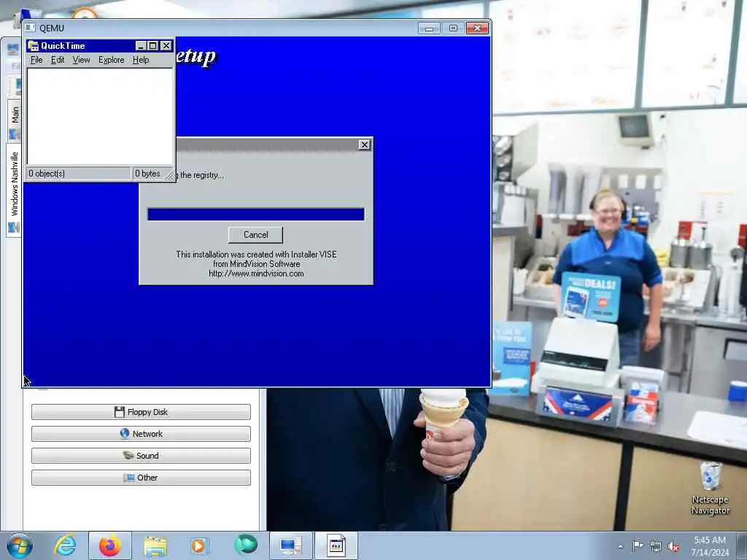Click the 0 object(s) status text
Screen dimensions: 747x560
click(47, 174)
